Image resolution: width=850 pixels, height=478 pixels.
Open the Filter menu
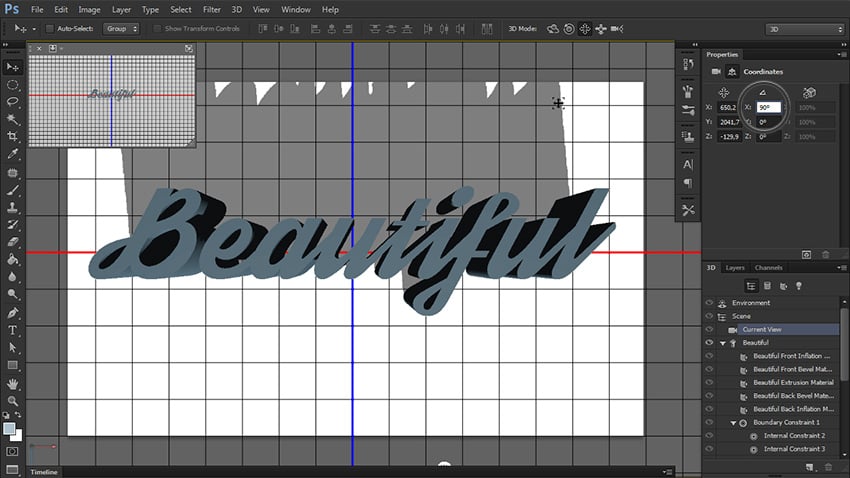211,9
